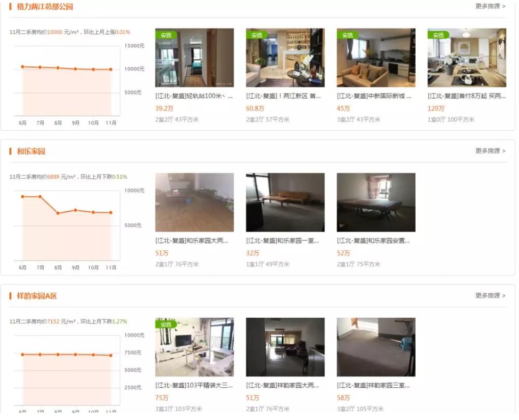Screen dimensions: 519x420
Task: Select the 和乐家园 32万 one-bedroom photo
Action: coord(285,202)
